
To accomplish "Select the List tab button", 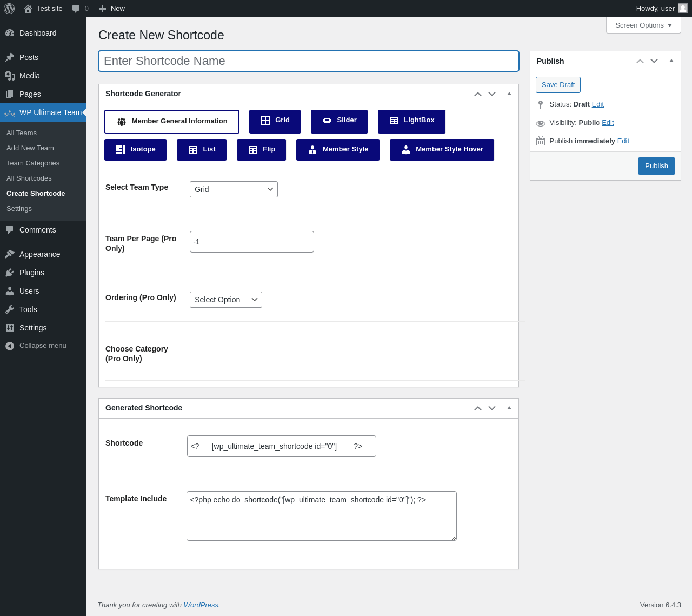I will pyautogui.click(x=202, y=150).
